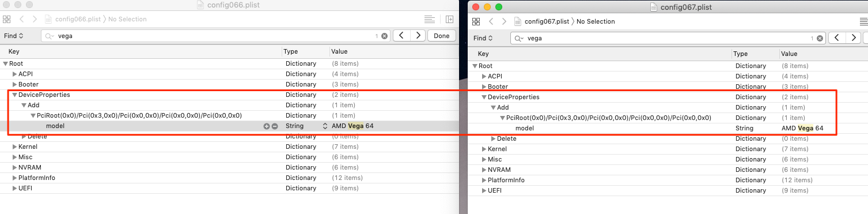Open search options magnifier in config067 field
This screenshot has height=214, width=868.
pos(518,38)
